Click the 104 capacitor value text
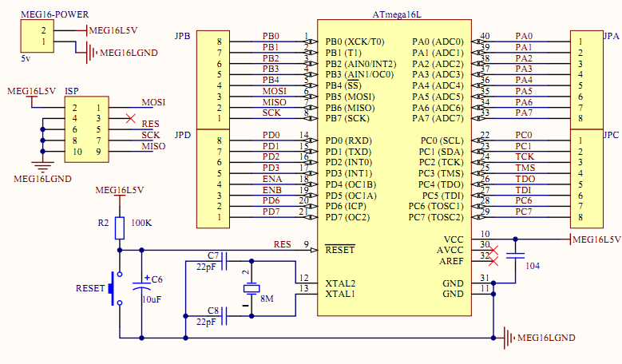 (x=533, y=266)
